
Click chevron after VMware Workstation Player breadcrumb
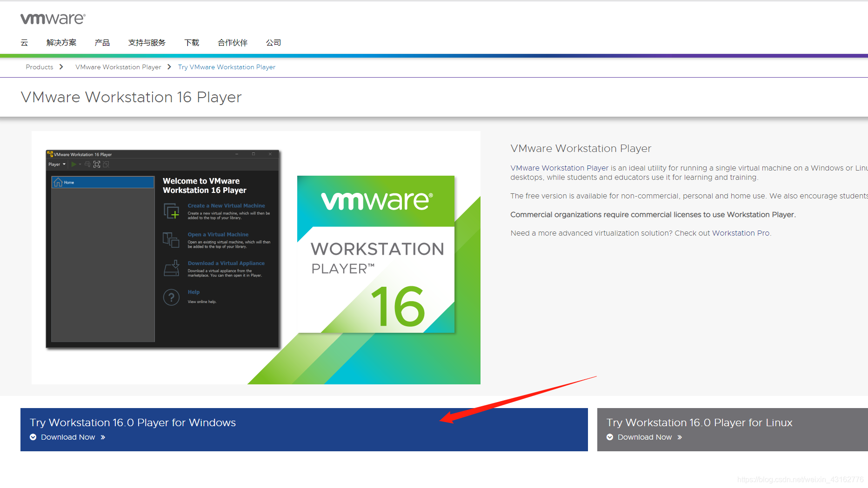(169, 67)
